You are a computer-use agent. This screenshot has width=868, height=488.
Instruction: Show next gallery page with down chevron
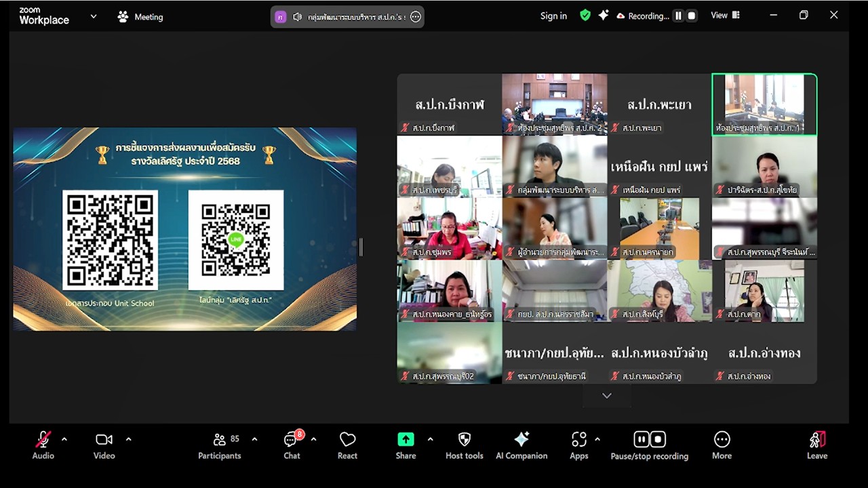[x=607, y=396]
